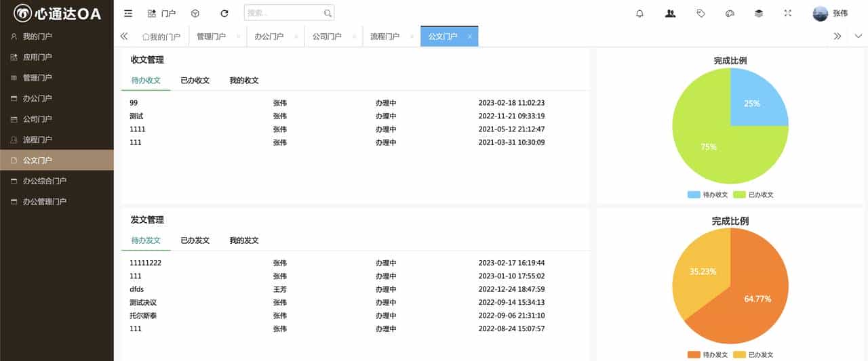The height and width of the screenshot is (361, 868).
Task: Click the cube icon in the top toolbar
Action: [x=195, y=14]
